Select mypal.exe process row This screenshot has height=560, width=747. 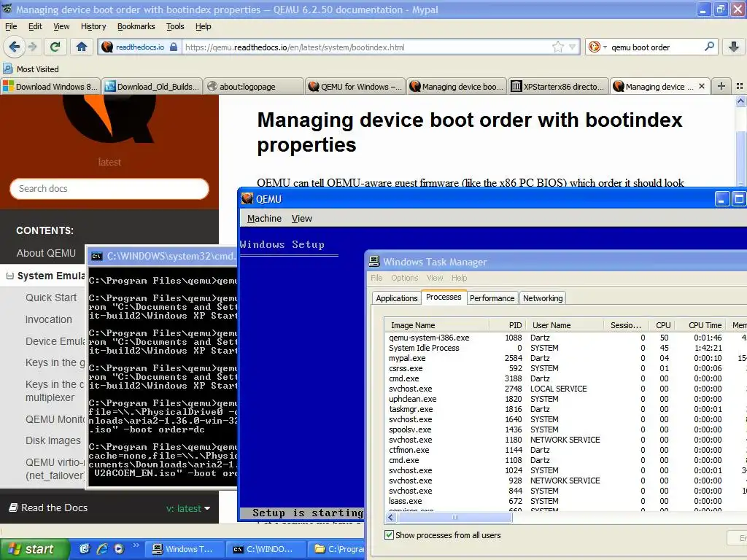566,358
